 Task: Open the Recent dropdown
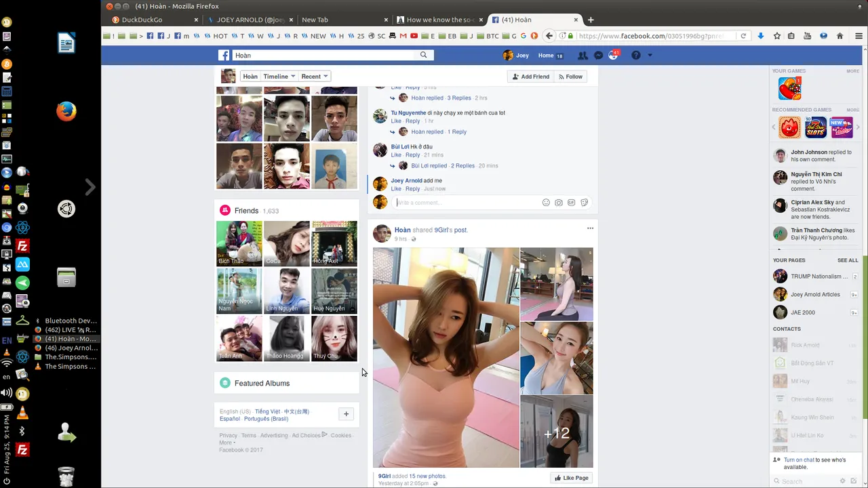click(314, 77)
